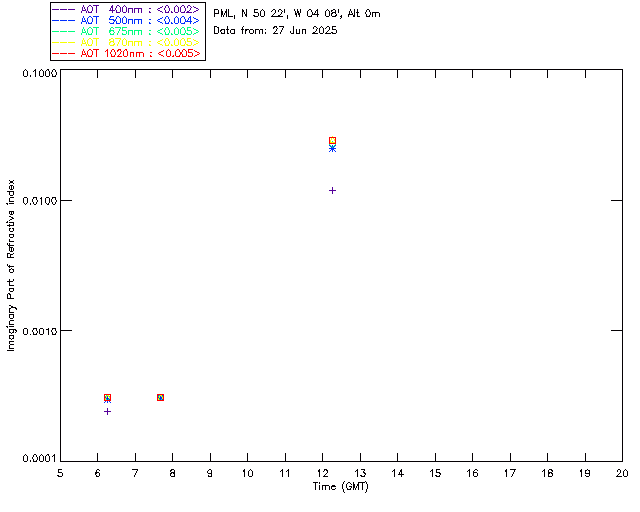The width and height of the screenshot is (640, 512).
Task: Click the y-axis tick label '0.0001'
Action: [x=39, y=459]
